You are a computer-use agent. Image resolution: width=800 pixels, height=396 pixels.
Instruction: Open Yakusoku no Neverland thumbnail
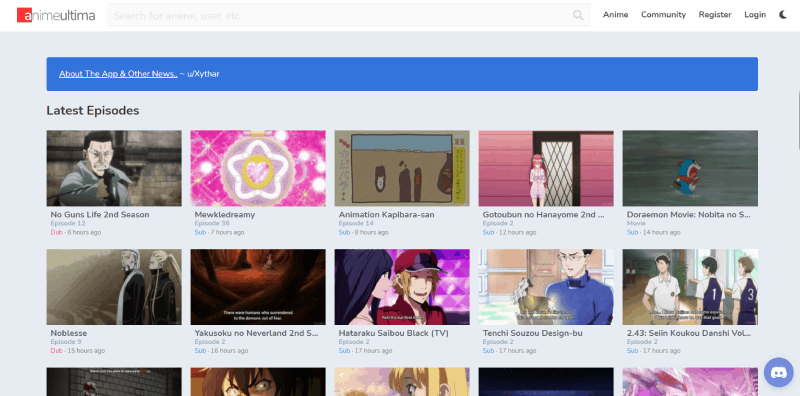[x=258, y=287]
